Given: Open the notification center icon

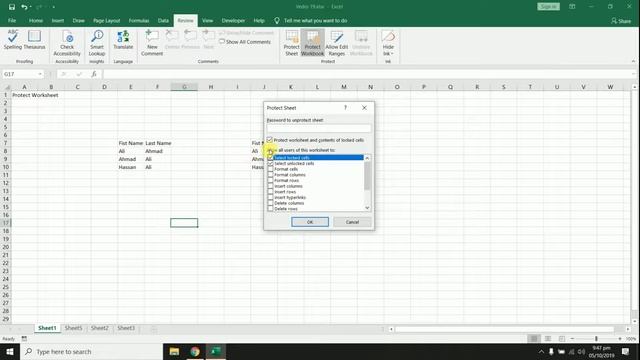Looking at the screenshot, I should pyautogui.click(x=625, y=351).
